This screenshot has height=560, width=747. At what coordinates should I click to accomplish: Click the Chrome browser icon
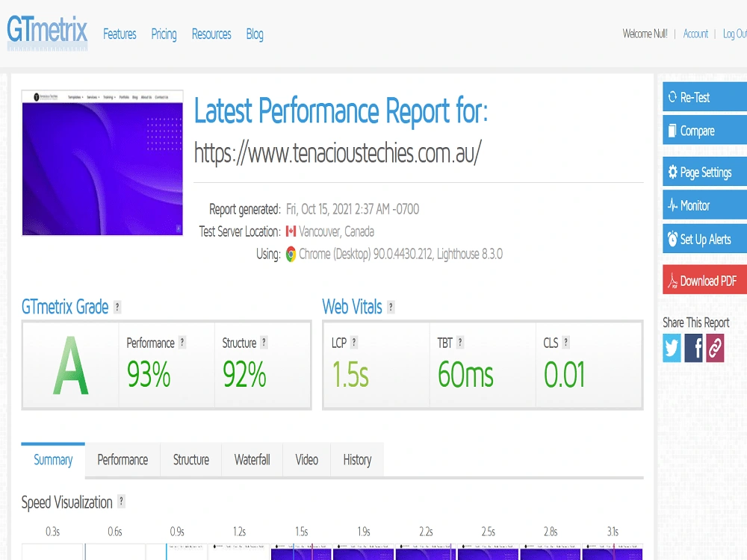pyautogui.click(x=291, y=255)
